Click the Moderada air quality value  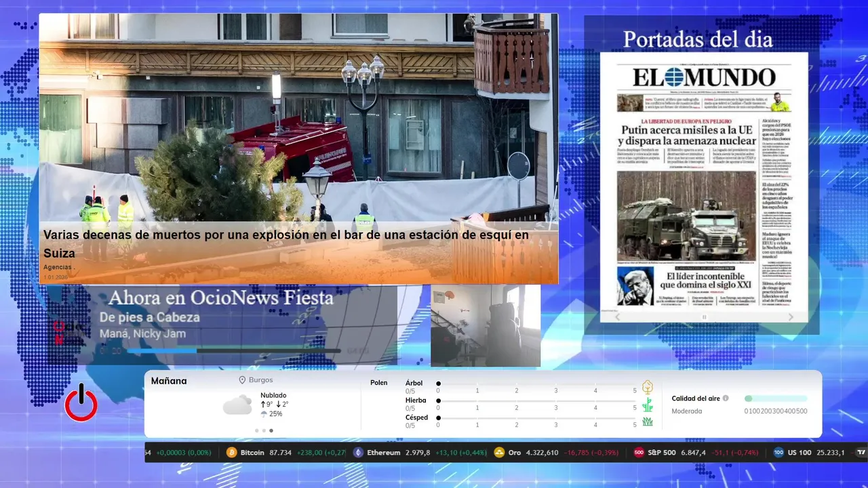(x=687, y=411)
